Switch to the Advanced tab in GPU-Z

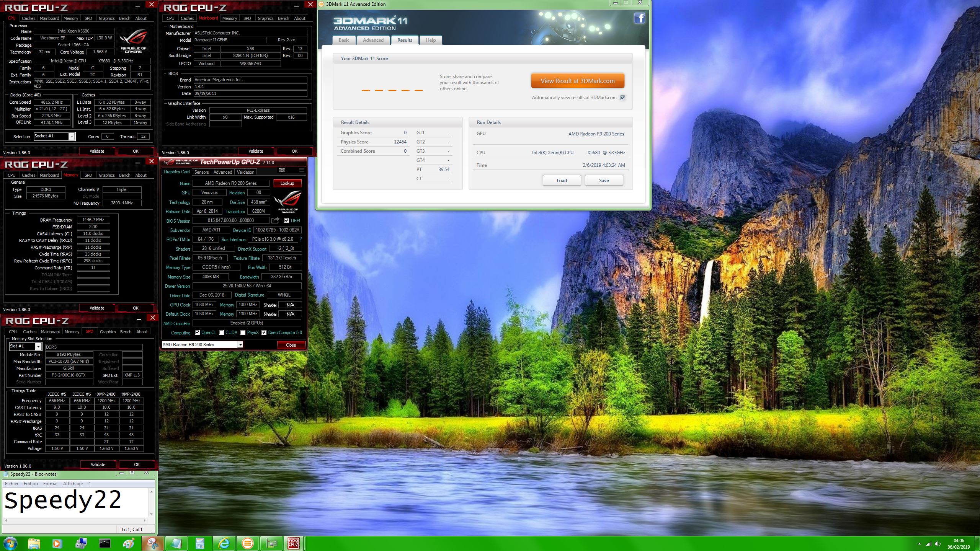223,172
